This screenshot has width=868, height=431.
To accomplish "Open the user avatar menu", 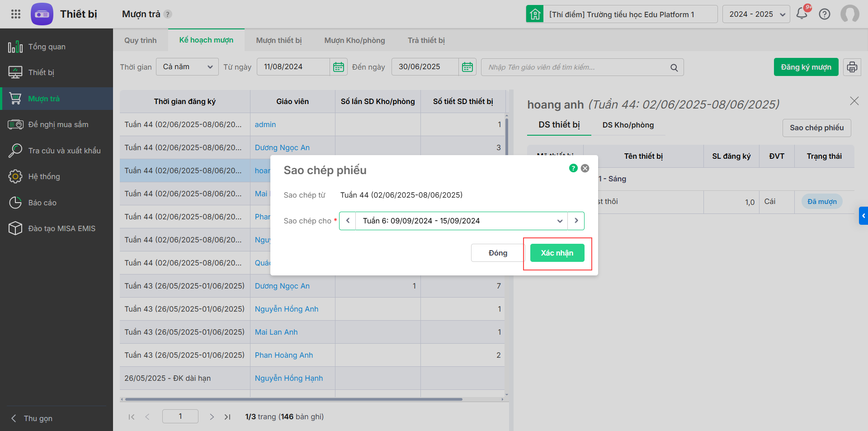I will pyautogui.click(x=850, y=14).
